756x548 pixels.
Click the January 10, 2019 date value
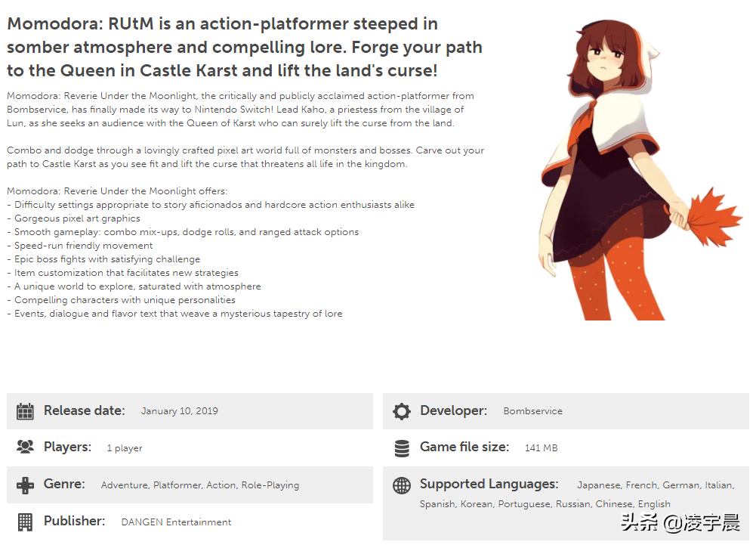pos(179,411)
